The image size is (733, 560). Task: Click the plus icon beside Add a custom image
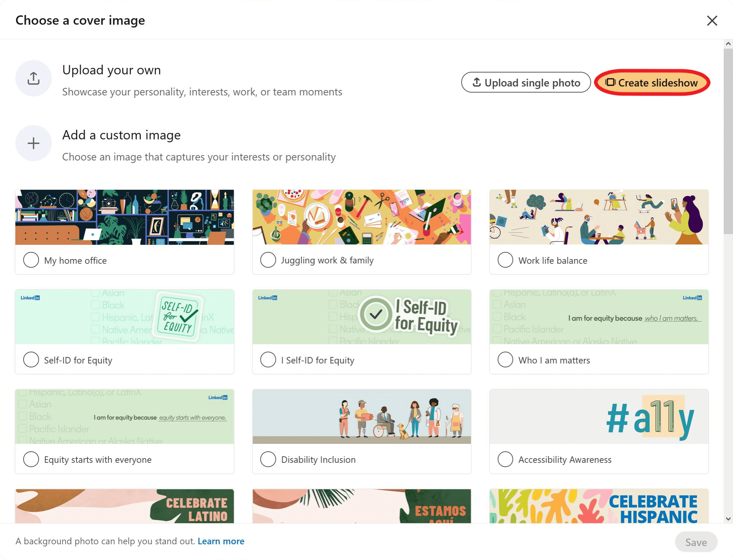pos(33,143)
